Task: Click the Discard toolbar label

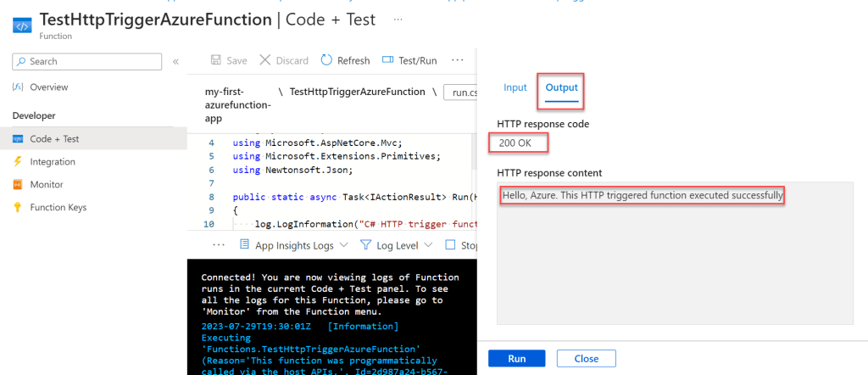Action: coord(292,61)
